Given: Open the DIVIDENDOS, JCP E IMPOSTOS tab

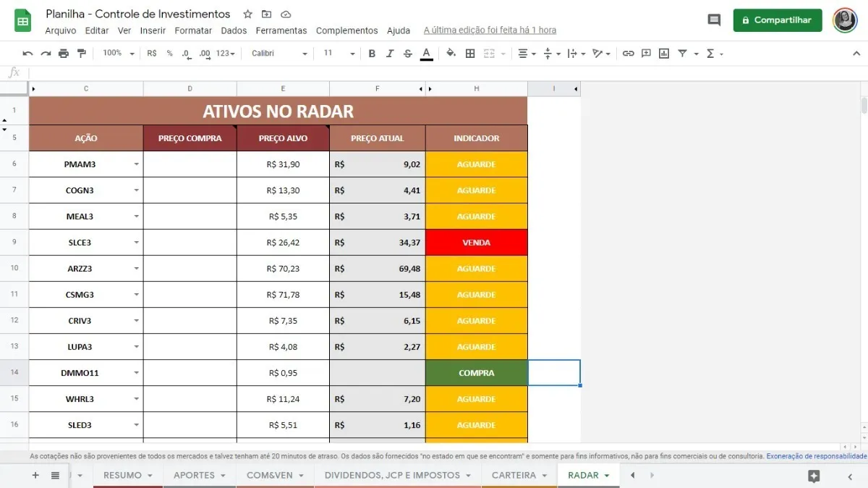Looking at the screenshot, I should click(x=398, y=475).
